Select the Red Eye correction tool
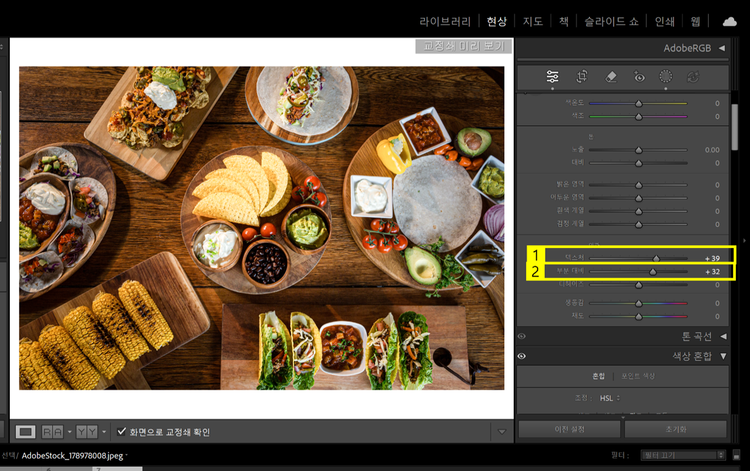This screenshot has height=471, width=750. 639,77
